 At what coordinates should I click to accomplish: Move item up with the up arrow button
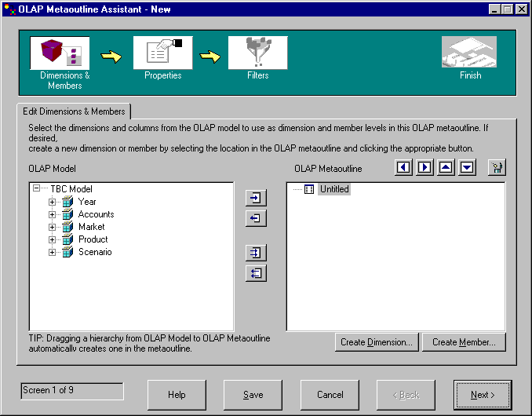446,167
